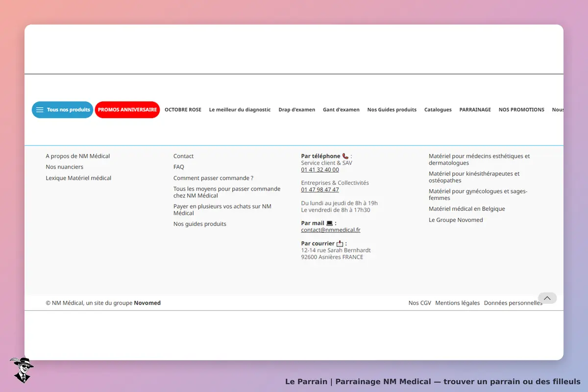Click contact@nmmedical.fr email link

(331, 230)
